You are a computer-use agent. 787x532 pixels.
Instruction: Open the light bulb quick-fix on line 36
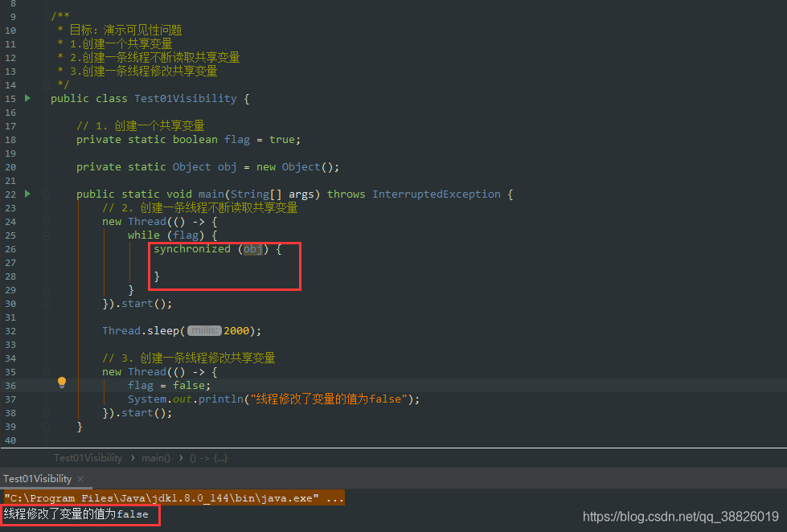coord(62,383)
